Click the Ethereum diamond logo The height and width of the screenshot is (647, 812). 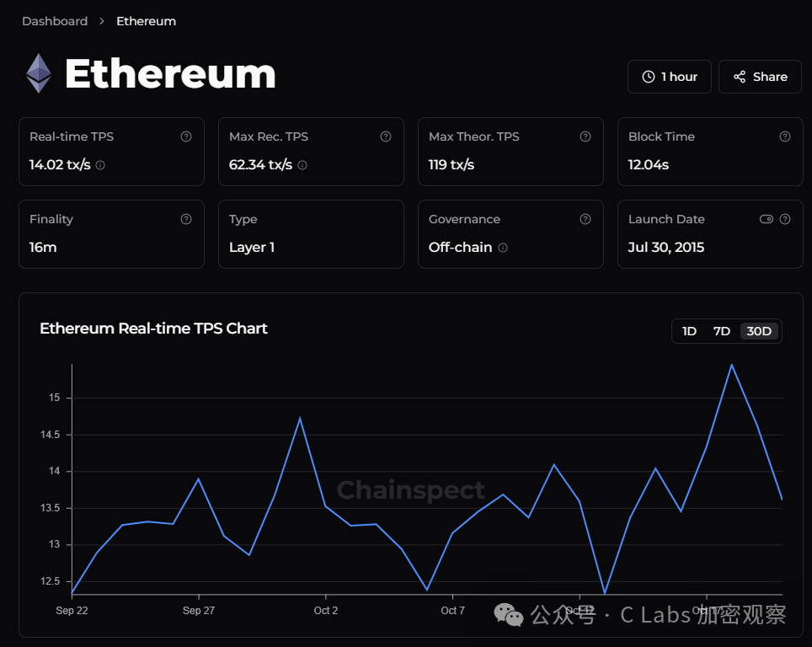tap(39, 73)
